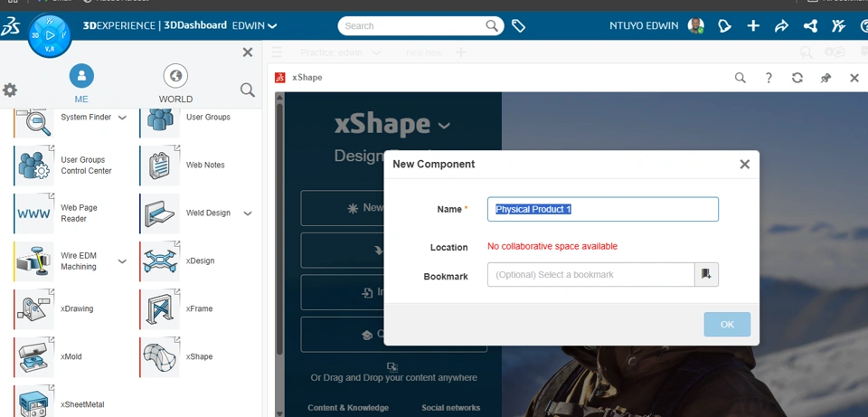Open the collaboration network icon in top bar
The height and width of the screenshot is (417, 868).
point(810,26)
